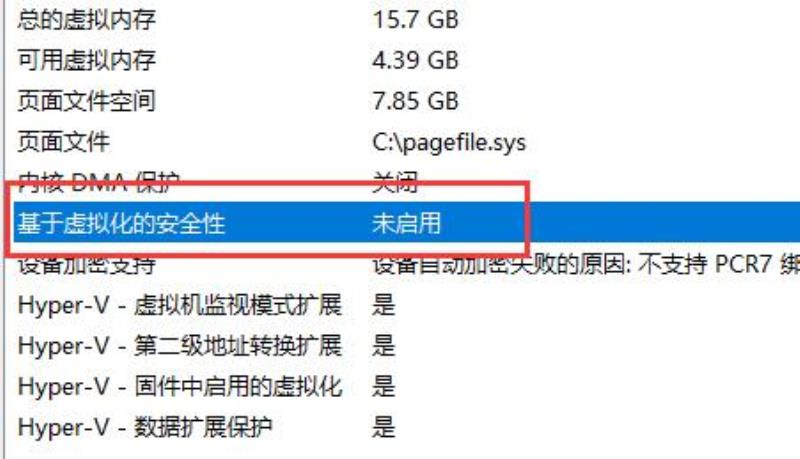Click the 15.7 GB value
Viewport: 800px width, 459px height.
pos(415,19)
